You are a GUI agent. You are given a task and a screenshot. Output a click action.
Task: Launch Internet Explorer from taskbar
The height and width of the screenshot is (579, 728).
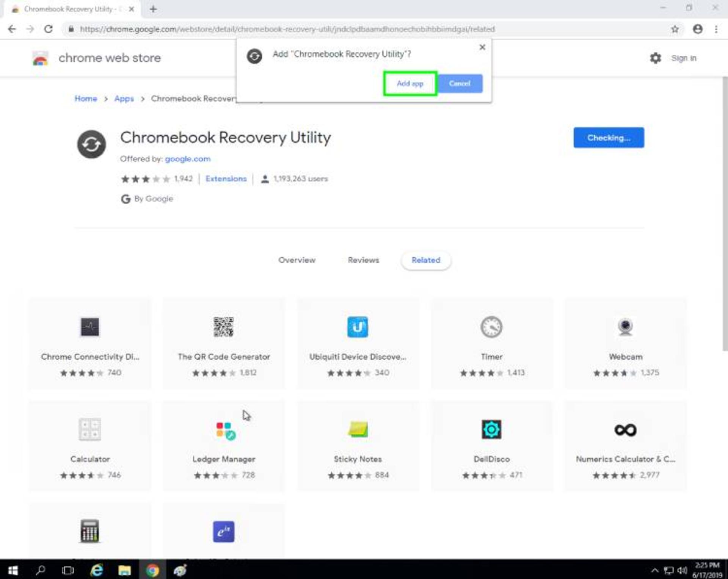[97, 570]
